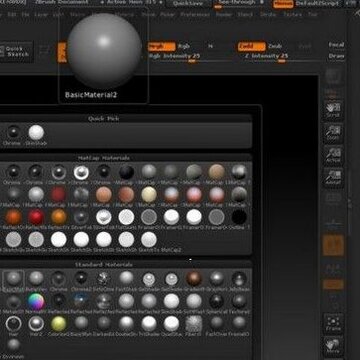Click the Move view tool

click(x=333, y=345)
